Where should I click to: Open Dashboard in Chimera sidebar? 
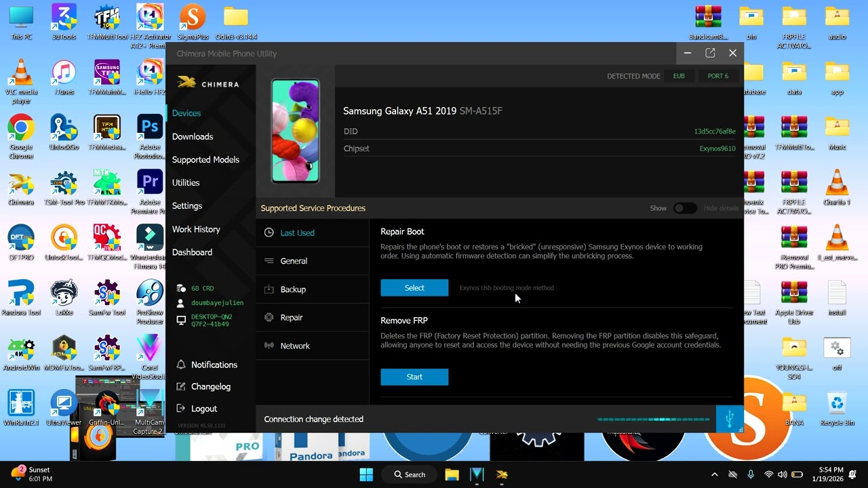pos(192,252)
